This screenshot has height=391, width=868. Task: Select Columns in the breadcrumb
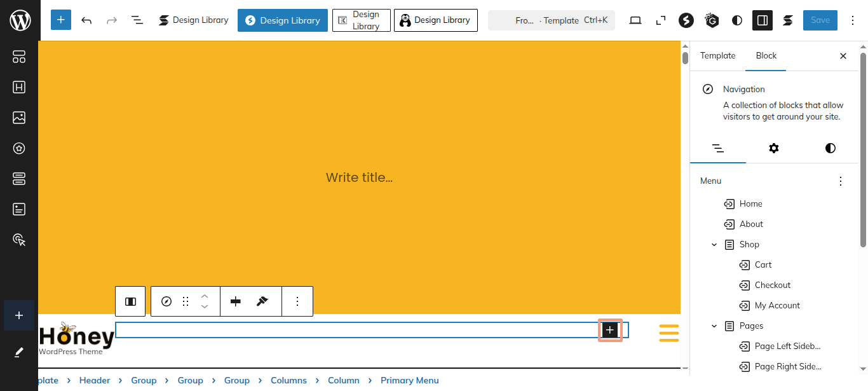(x=288, y=380)
